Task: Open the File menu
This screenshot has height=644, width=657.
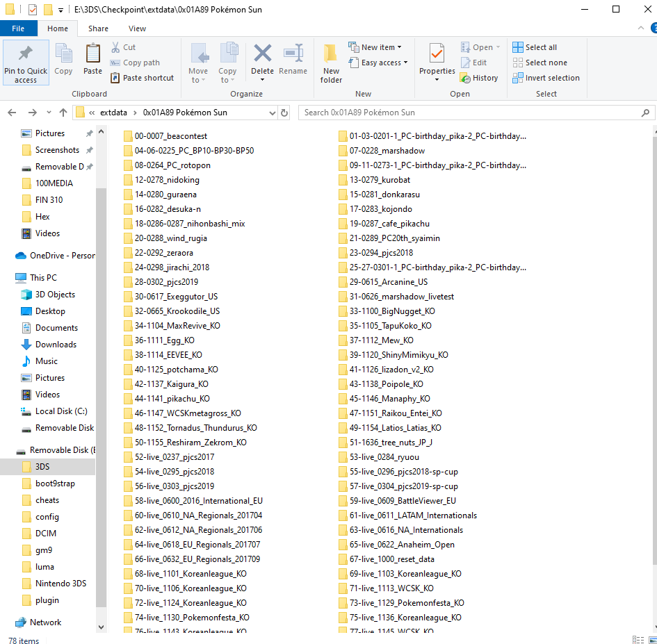Action: 18,28
